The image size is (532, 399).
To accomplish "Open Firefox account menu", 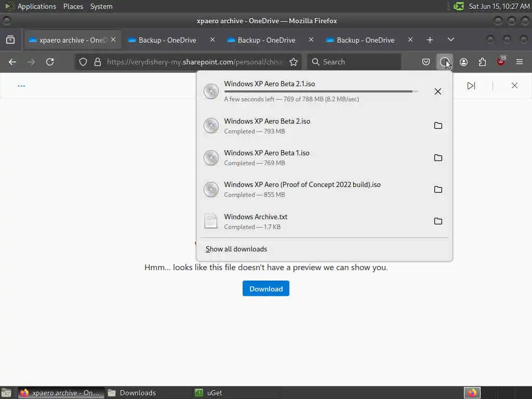I will 464,62.
